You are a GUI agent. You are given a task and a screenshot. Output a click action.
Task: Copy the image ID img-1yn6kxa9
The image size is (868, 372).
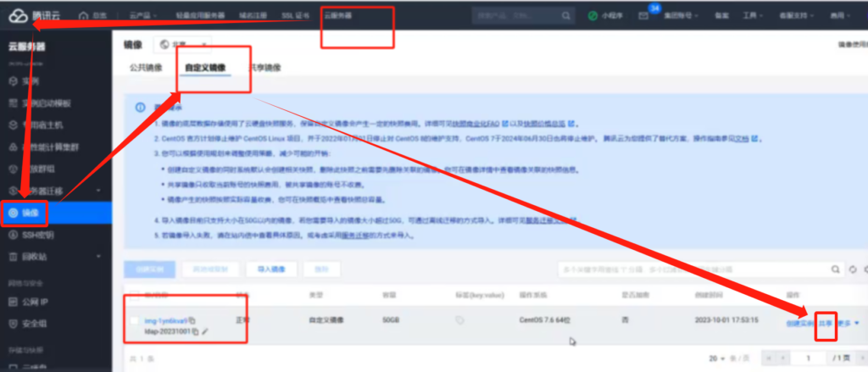tap(192, 320)
